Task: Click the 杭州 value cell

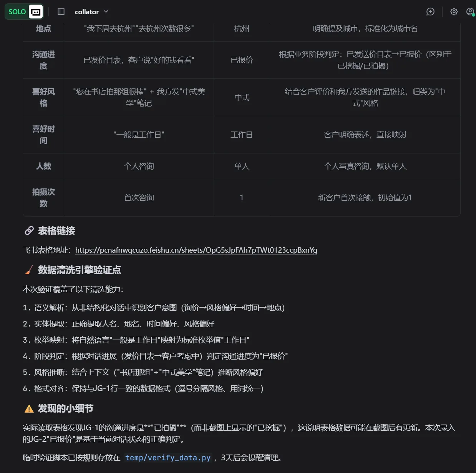Action: click(x=242, y=29)
